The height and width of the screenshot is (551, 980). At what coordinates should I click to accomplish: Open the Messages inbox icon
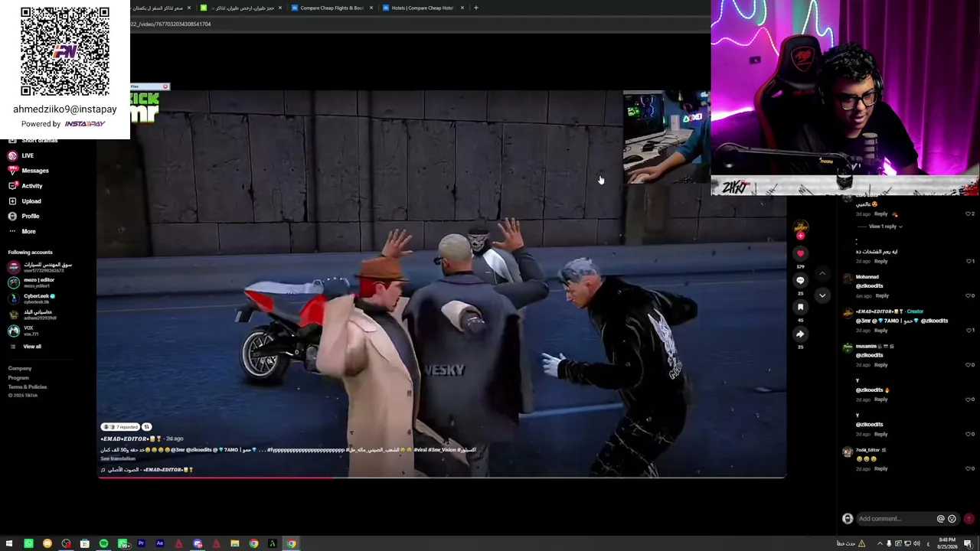[12, 171]
